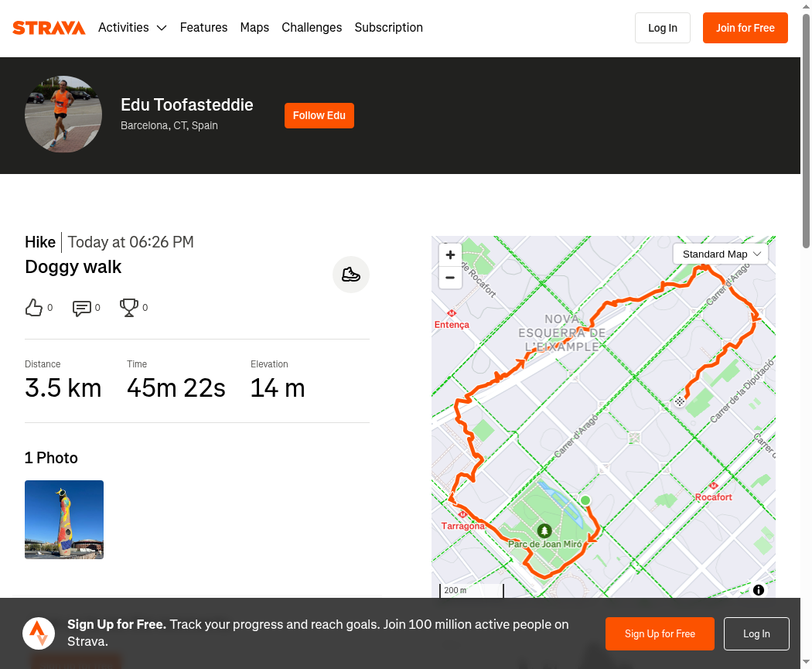Click Edu Toofasteddie's profile picture

[63, 114]
